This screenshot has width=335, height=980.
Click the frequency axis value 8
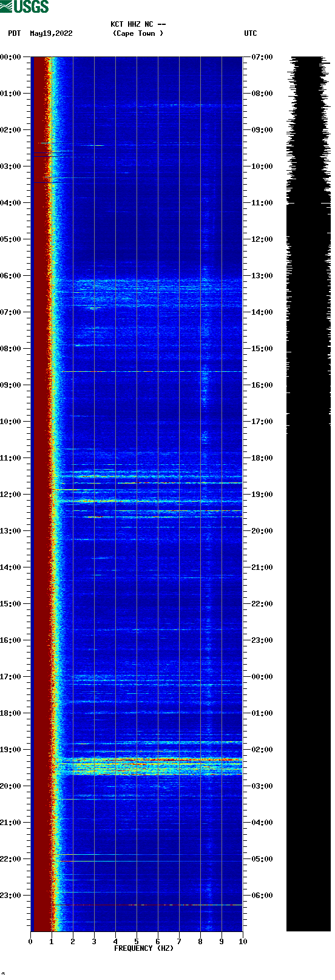coord(200,942)
